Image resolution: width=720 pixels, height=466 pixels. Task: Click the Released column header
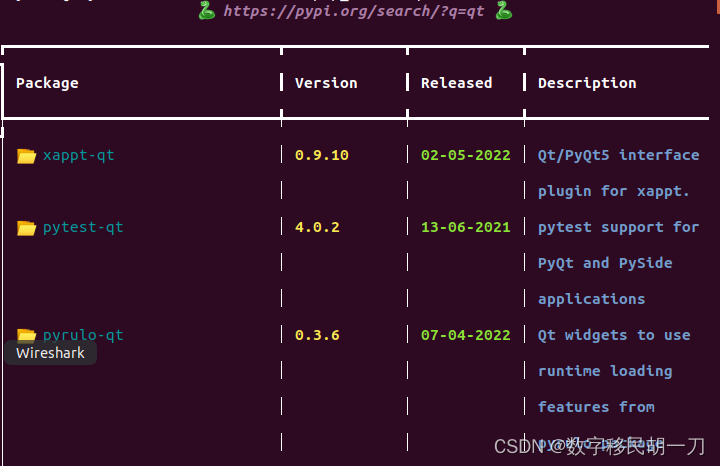point(456,83)
